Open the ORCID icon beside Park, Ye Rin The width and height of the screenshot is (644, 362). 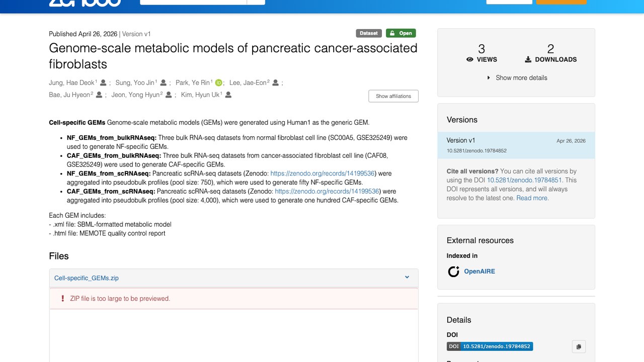(x=218, y=82)
